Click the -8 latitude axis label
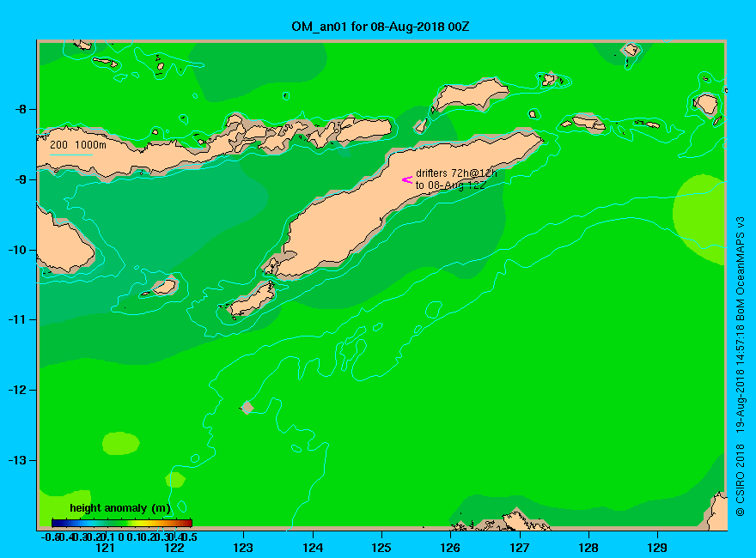The image size is (756, 558). (x=21, y=109)
